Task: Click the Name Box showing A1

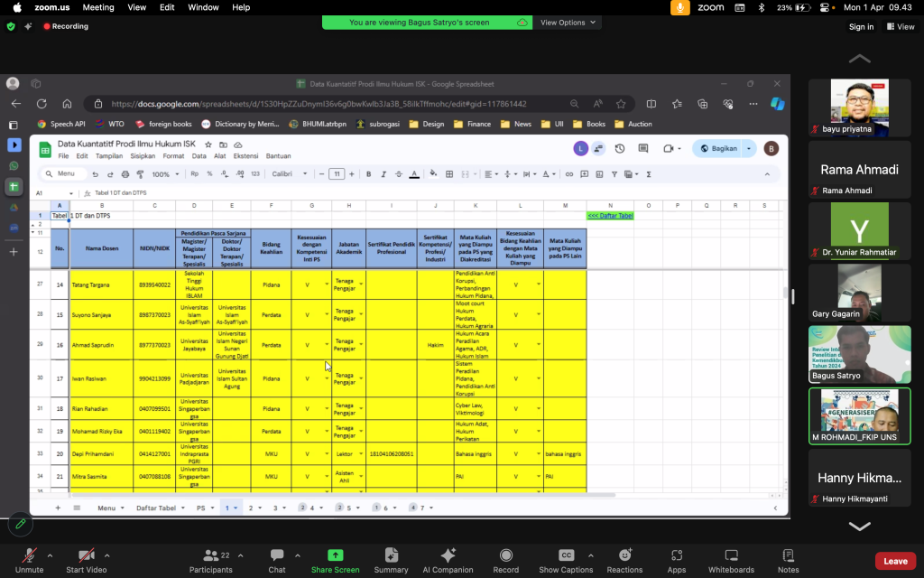Action: [x=53, y=193]
